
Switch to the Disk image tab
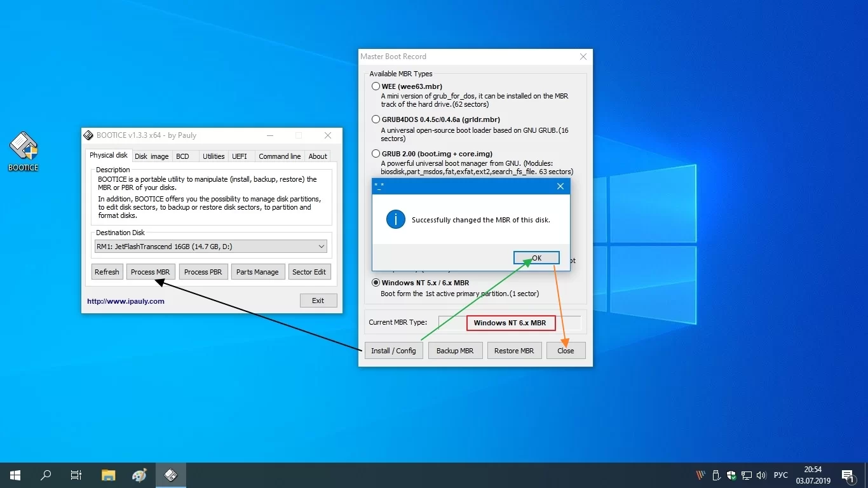pos(151,156)
